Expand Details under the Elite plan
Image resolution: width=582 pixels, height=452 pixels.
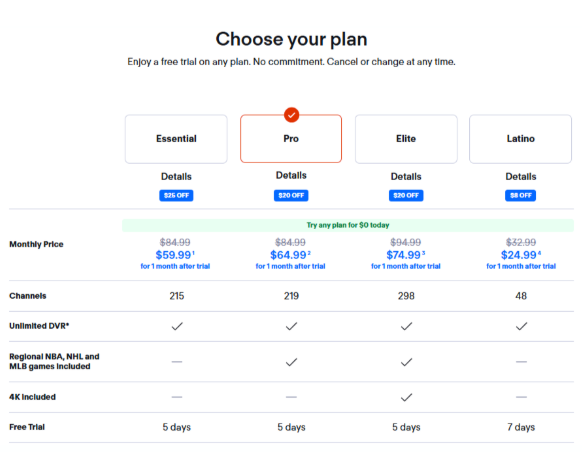406,177
